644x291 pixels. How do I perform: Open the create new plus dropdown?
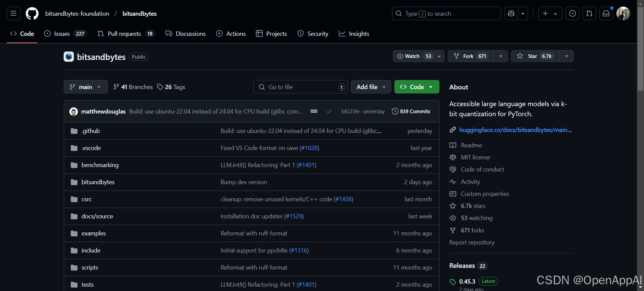[x=550, y=13]
